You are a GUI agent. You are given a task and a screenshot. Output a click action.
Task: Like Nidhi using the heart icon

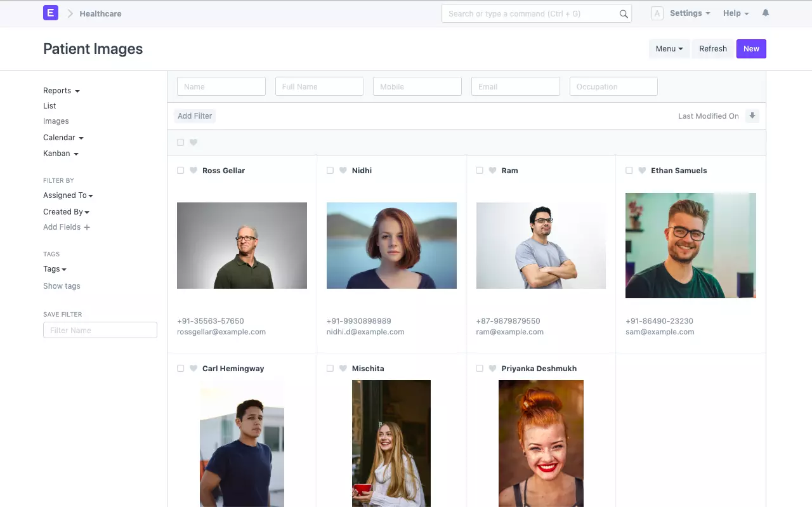point(343,170)
